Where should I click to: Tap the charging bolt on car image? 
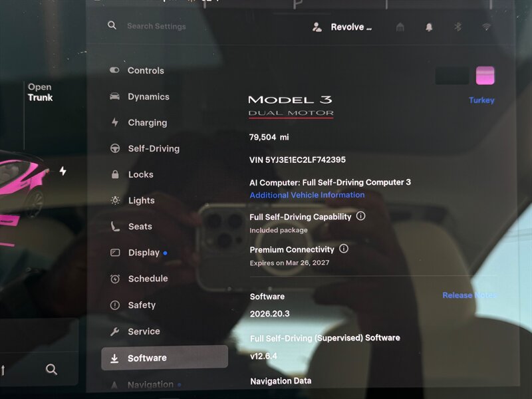point(63,171)
